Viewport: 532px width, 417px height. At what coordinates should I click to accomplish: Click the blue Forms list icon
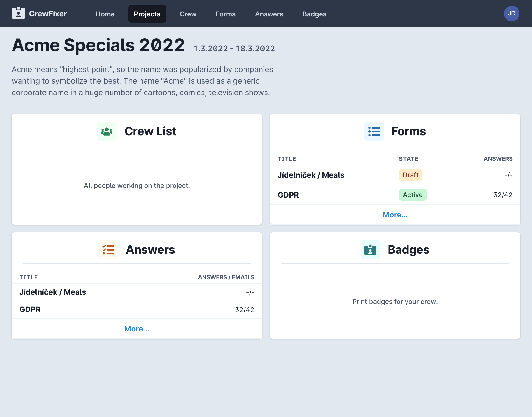[x=374, y=131]
